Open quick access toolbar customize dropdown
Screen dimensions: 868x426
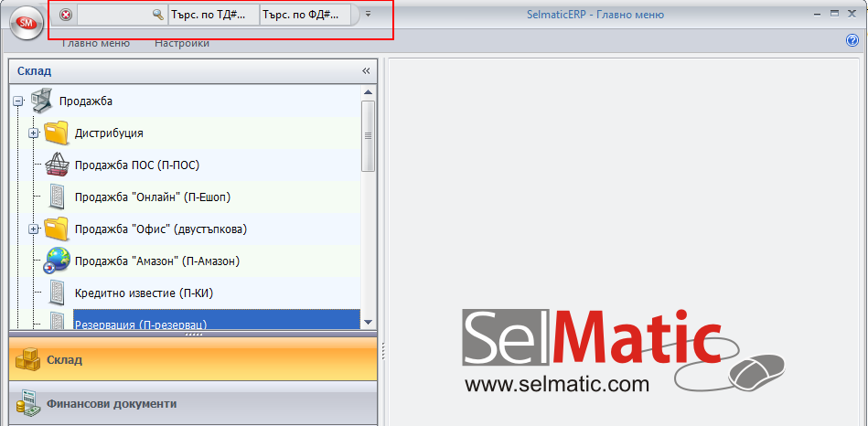click(x=368, y=15)
